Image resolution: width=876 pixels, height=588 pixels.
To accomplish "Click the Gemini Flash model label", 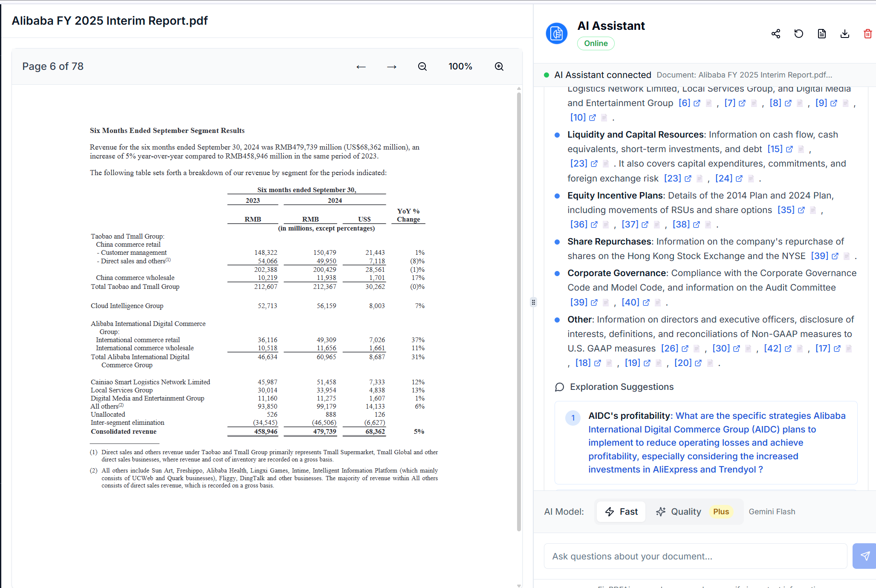I will coord(772,512).
